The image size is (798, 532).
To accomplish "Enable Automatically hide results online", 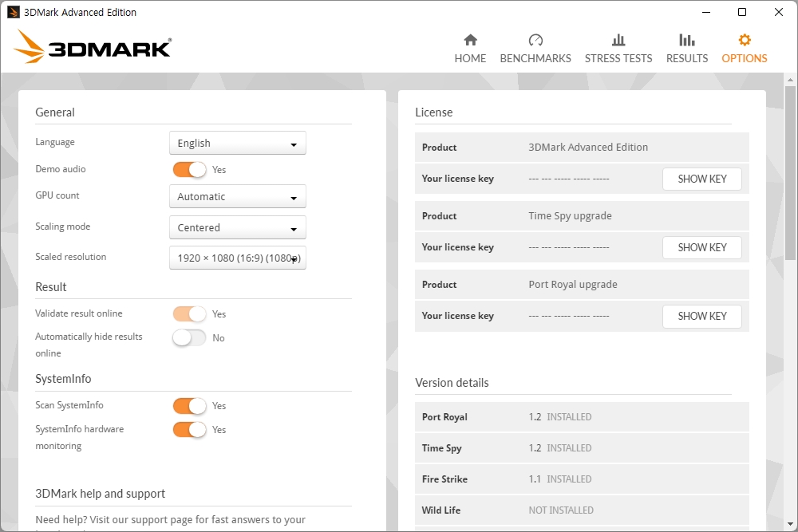I will (x=189, y=337).
